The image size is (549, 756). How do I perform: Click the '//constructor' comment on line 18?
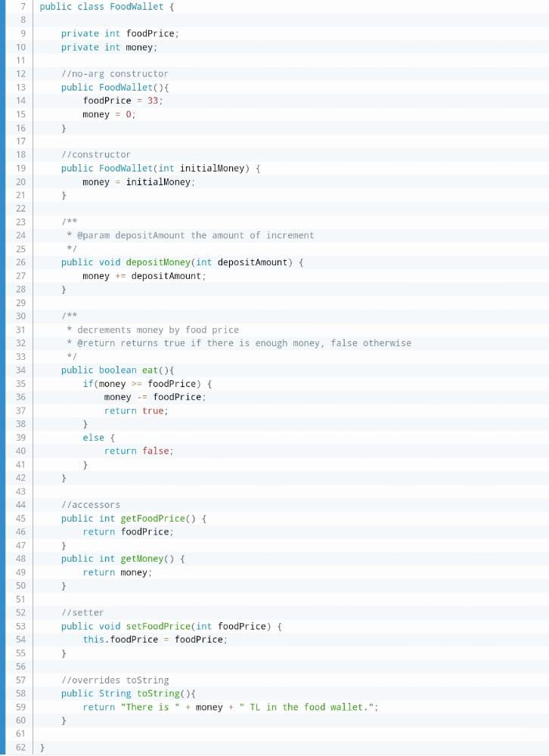[95, 154]
